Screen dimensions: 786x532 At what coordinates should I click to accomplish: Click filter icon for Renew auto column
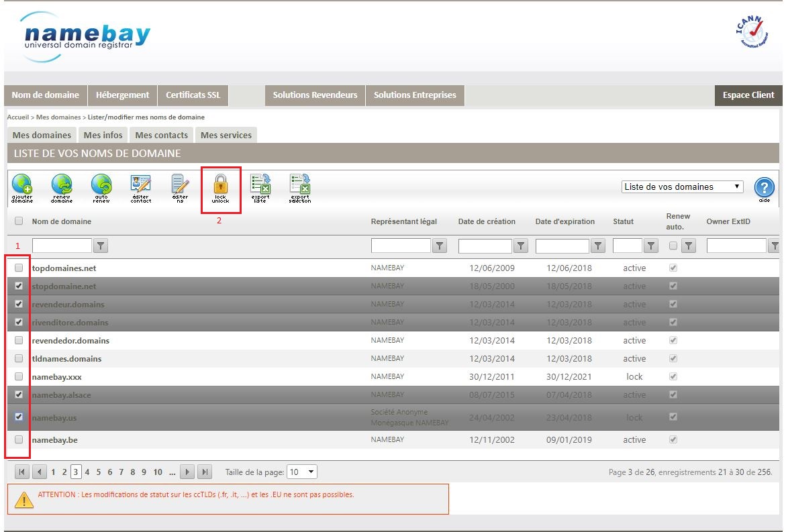click(x=689, y=246)
